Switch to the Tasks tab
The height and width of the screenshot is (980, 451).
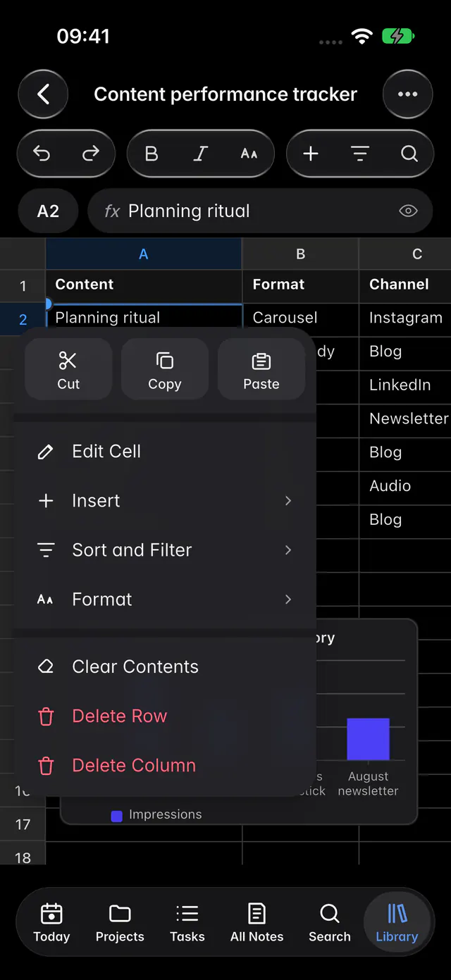pyautogui.click(x=187, y=923)
